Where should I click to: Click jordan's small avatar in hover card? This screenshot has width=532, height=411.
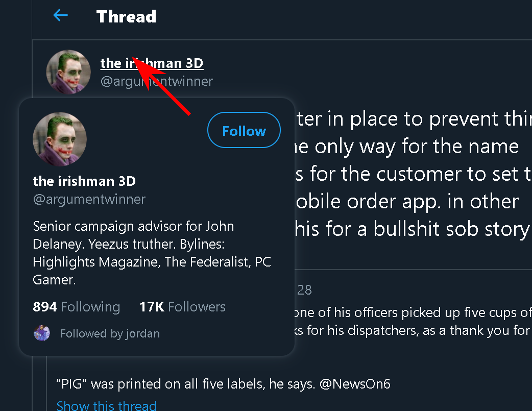42,333
